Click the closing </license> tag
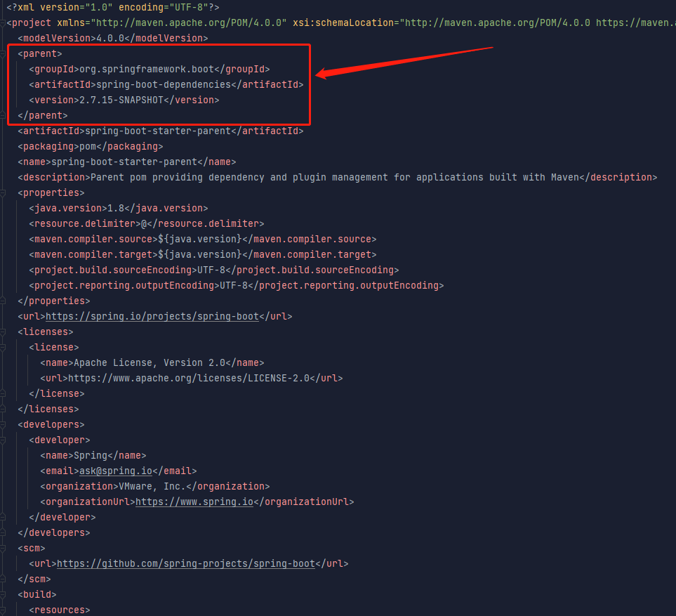The width and height of the screenshot is (676, 616). point(56,394)
